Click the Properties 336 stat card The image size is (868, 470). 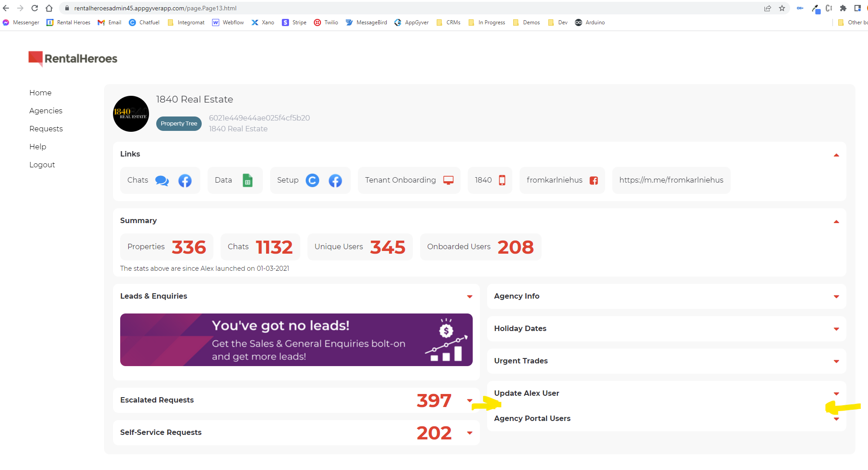pos(167,247)
